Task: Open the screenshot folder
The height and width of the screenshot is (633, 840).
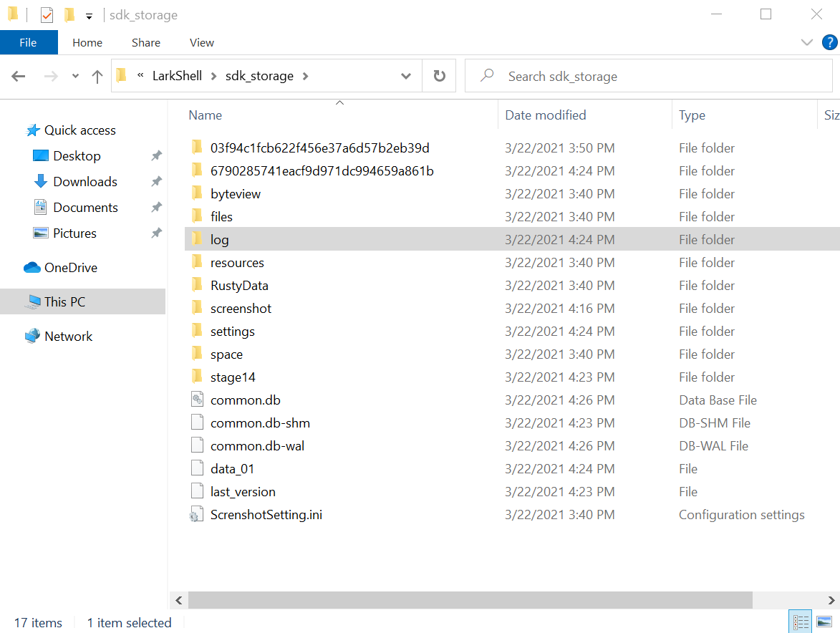Action: 241,308
